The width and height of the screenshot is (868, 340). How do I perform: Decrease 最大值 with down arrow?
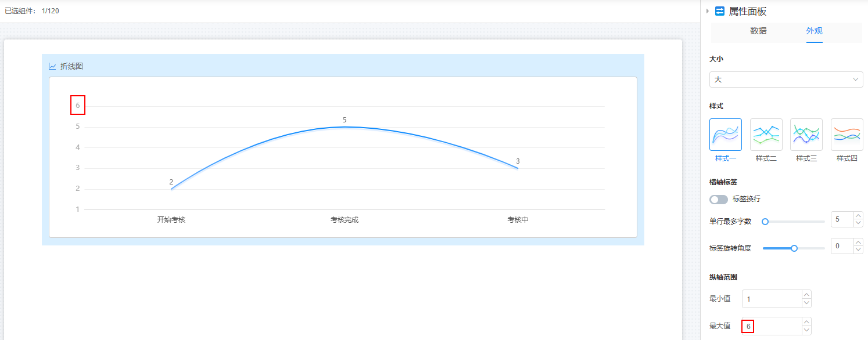tap(806, 331)
